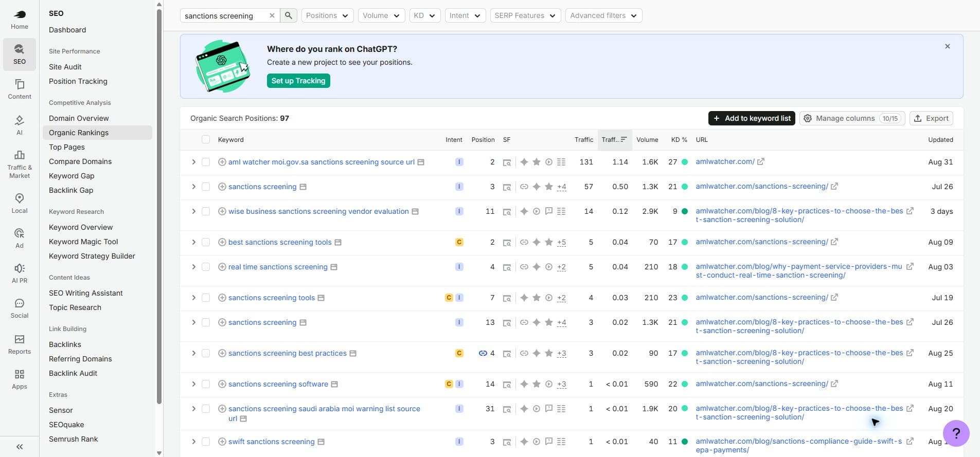Open Top Pages menu item

(x=67, y=147)
